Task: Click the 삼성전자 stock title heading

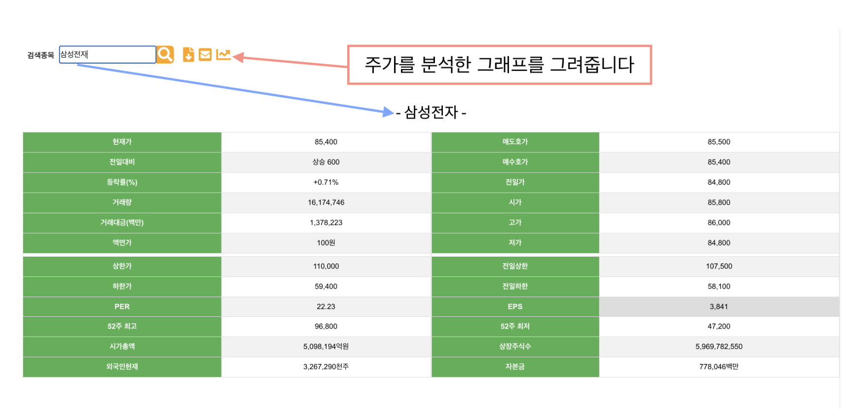Action: click(431, 112)
